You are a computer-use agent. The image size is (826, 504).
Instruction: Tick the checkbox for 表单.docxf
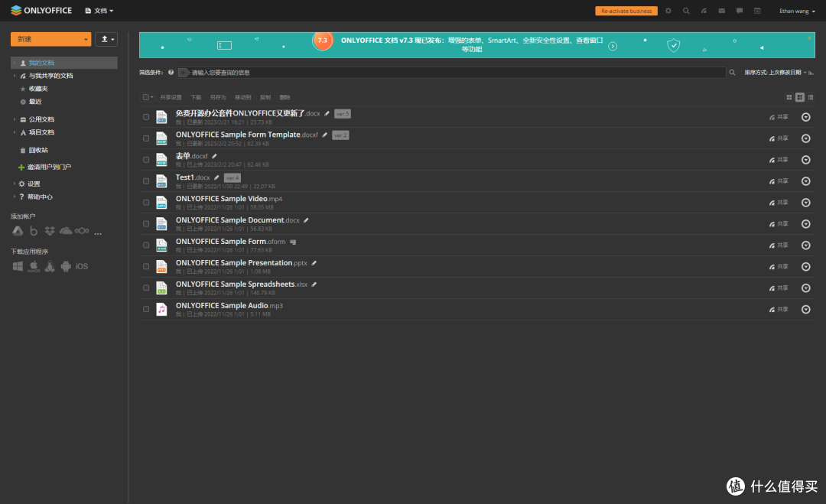pos(146,160)
